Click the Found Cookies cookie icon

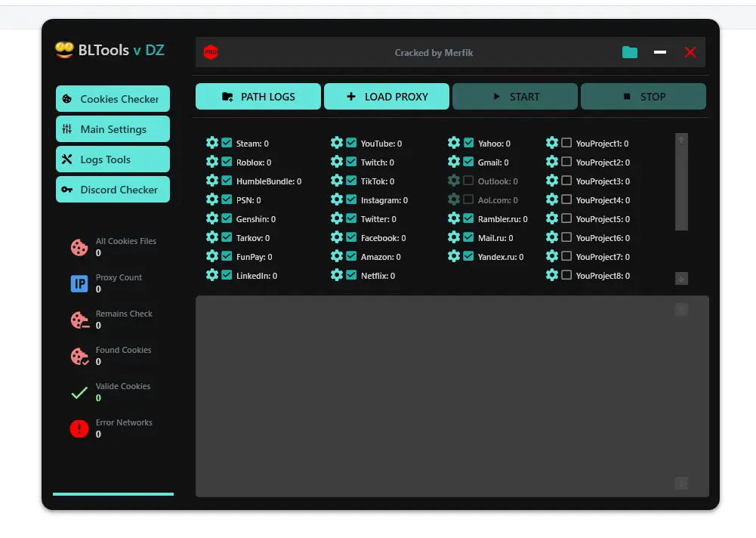pos(79,356)
